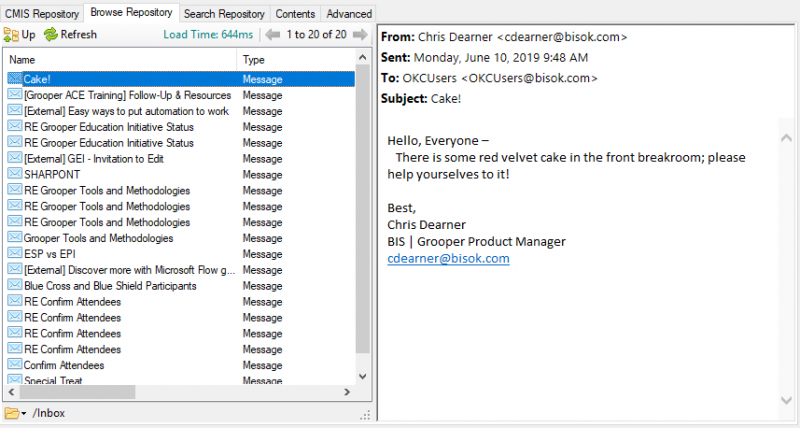The width and height of the screenshot is (800, 428).
Task: Select the SHARPONT message
Action: click(52, 174)
